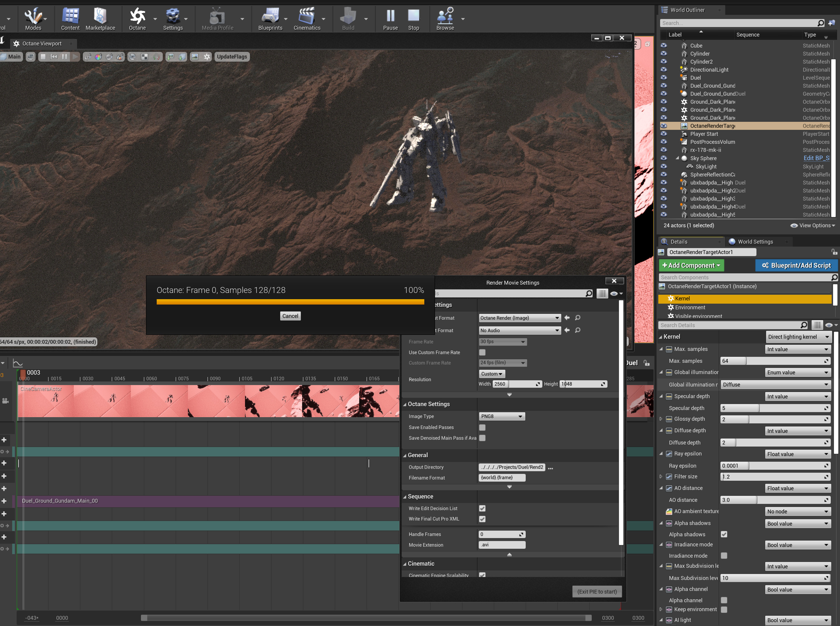840x626 pixels.
Task: Hide the DirectionalLight actor with eye icon
Action: point(664,70)
